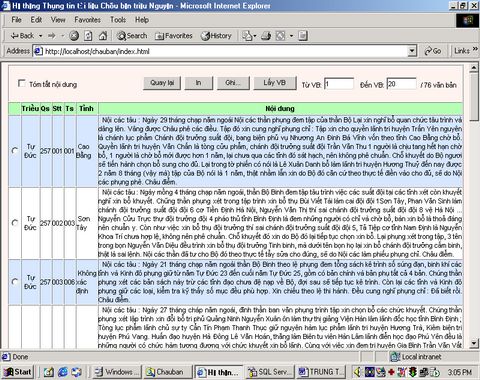The width and height of the screenshot is (480, 380).
Task: Click the Đến VB input field
Action: pyautogui.click(x=401, y=84)
